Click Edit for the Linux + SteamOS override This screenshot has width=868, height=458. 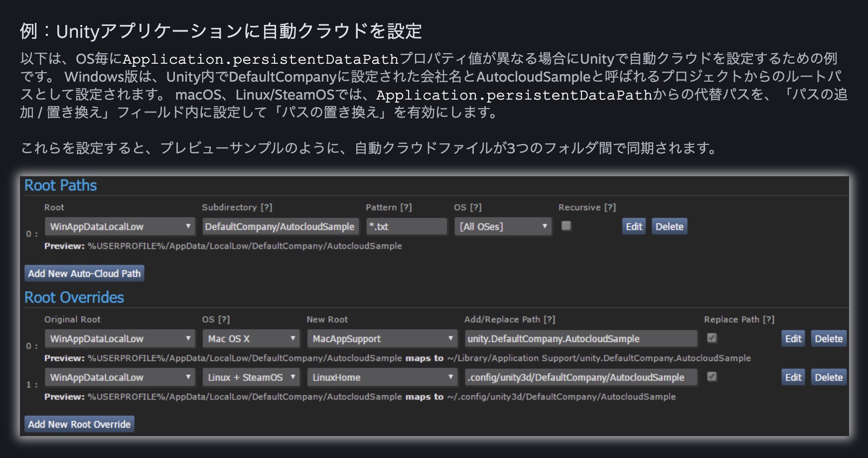(x=793, y=377)
